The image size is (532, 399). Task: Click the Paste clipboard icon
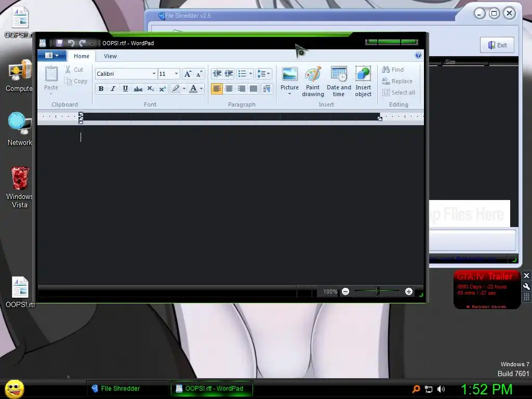click(51, 74)
